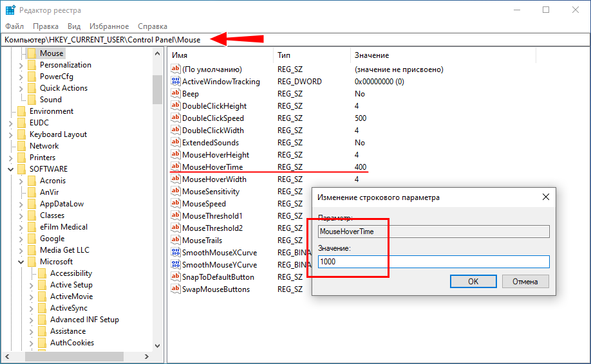Select the Beep string value icon

pyautogui.click(x=175, y=93)
